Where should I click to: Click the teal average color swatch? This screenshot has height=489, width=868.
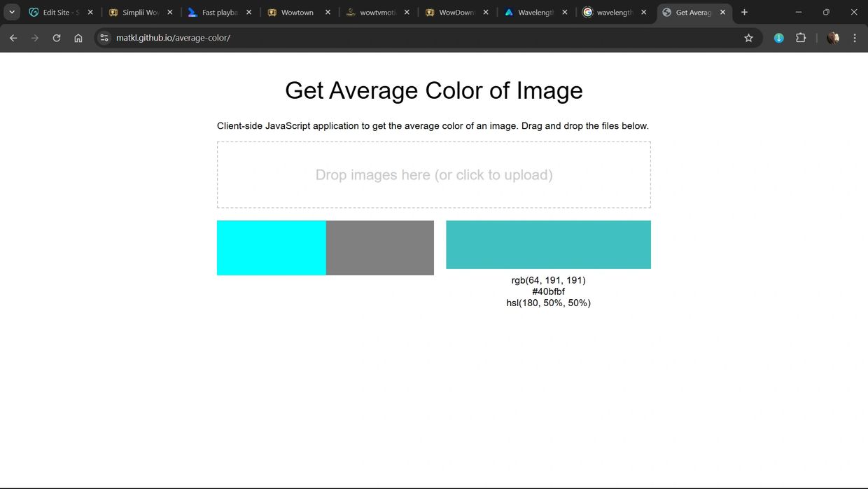click(548, 245)
